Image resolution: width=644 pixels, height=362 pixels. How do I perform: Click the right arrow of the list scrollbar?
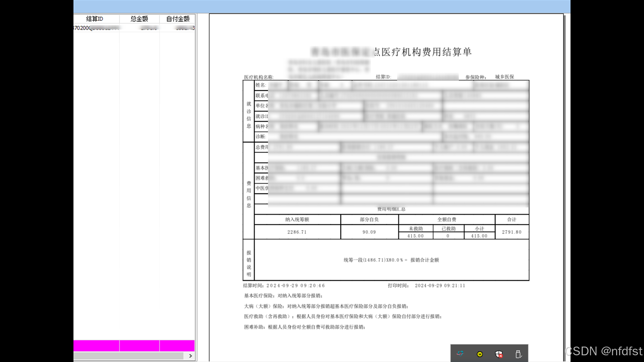pos(191,356)
